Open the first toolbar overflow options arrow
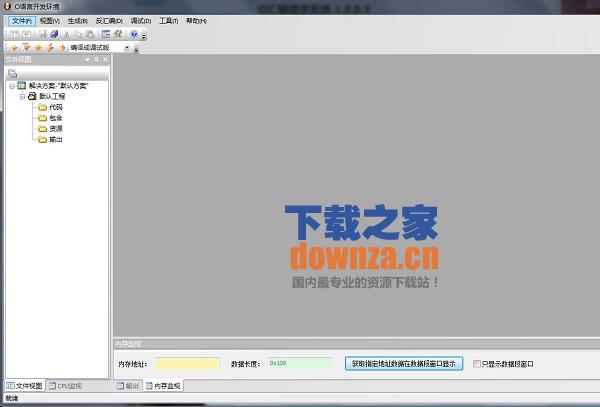Viewport: 600px width, 407px height. pyautogui.click(x=144, y=37)
